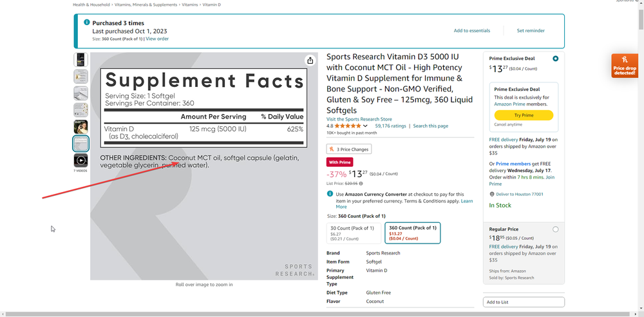644x317 pixels.
Task: Click the location pin for Deliver to Houston
Action: [x=491, y=194]
